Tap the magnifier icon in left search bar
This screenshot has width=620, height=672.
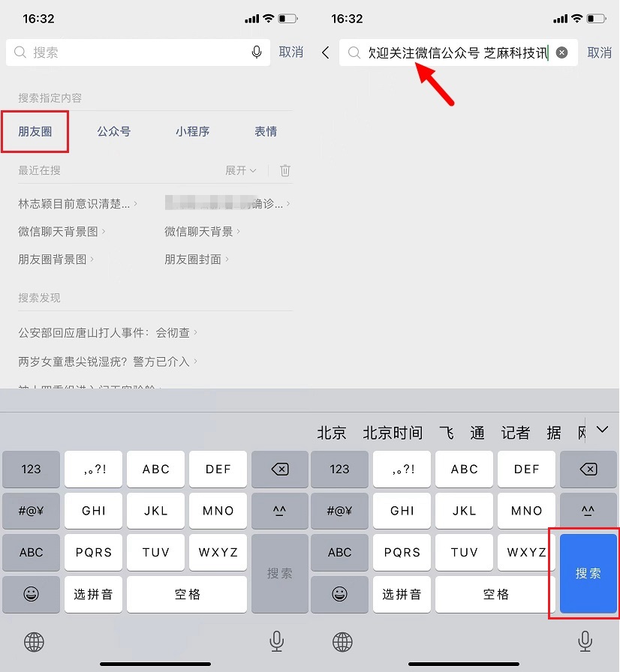point(20,52)
